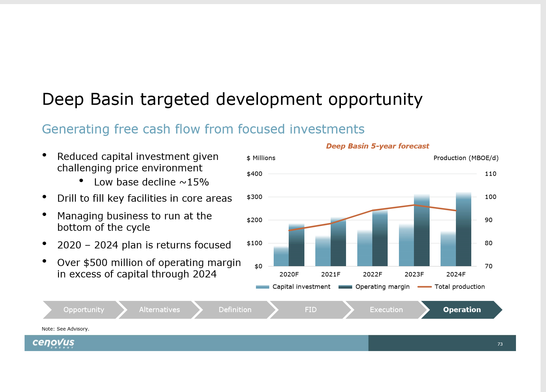Select the highlighted Operation stage arrow

(462, 310)
